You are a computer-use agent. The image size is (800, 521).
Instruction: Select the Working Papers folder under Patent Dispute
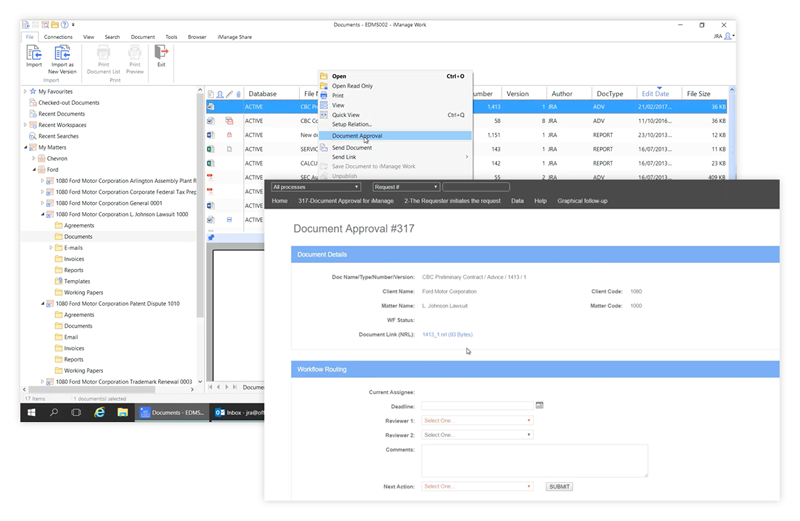point(84,371)
